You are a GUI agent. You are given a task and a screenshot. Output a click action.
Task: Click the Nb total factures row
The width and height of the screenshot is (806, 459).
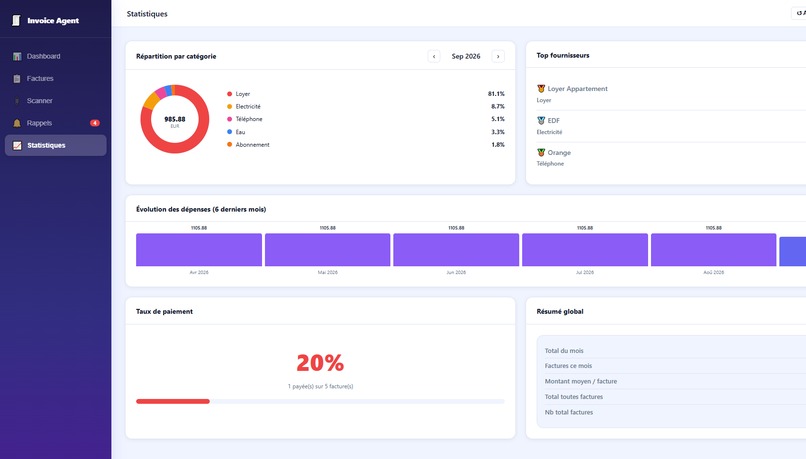coord(675,412)
